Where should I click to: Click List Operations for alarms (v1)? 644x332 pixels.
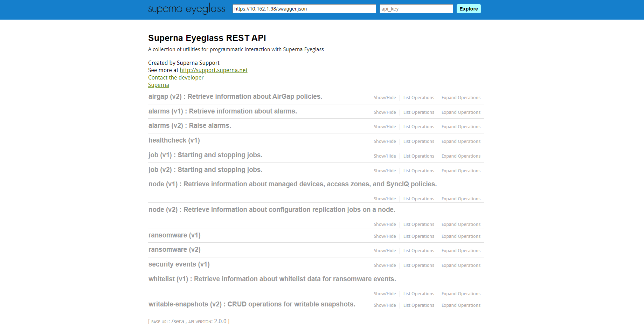point(419,112)
